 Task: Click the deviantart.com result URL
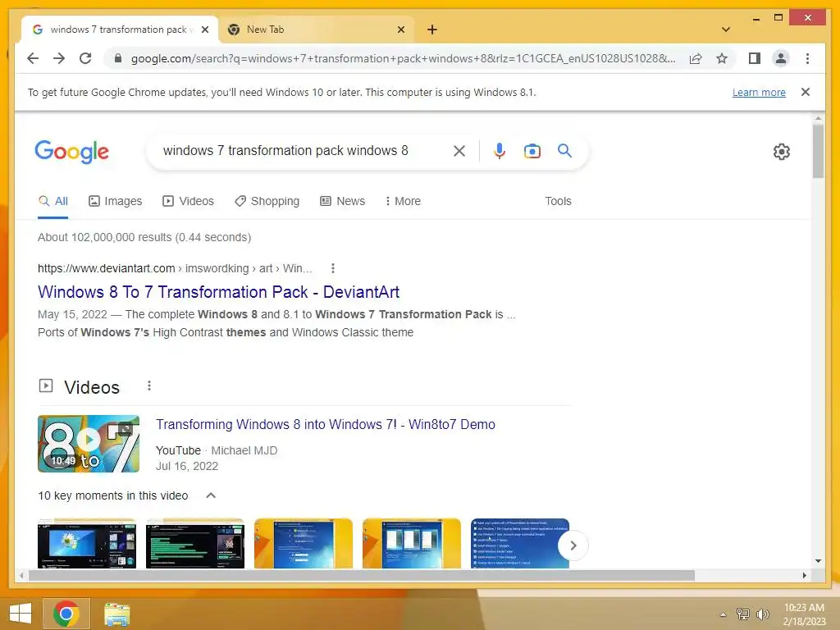point(175,268)
